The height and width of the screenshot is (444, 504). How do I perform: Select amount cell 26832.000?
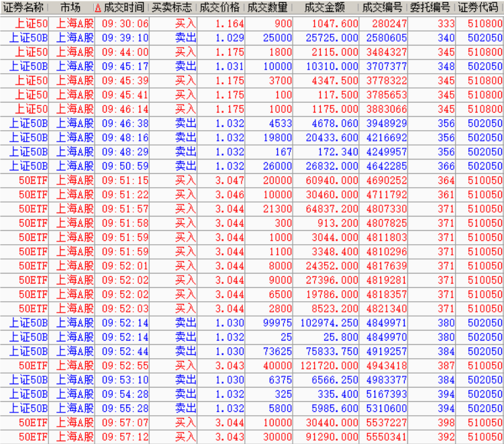(332, 166)
